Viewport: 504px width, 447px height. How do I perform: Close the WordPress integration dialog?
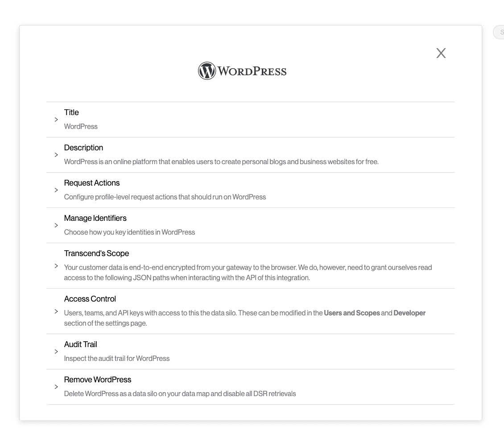click(441, 54)
